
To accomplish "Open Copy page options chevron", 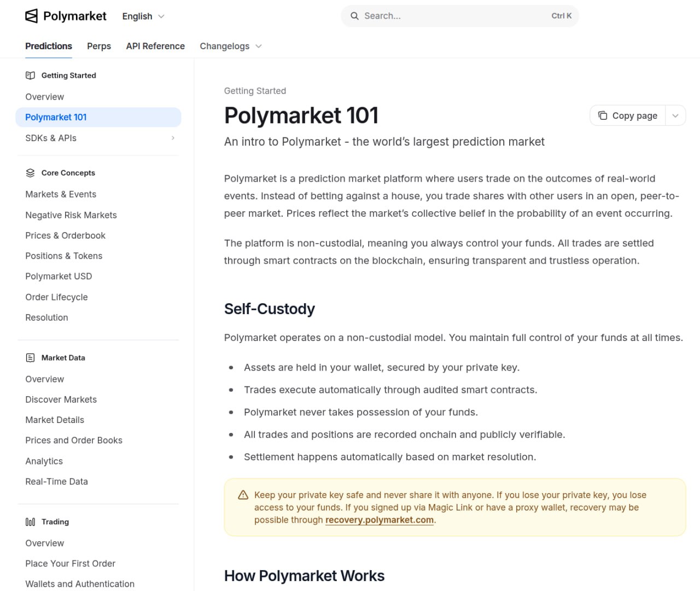I will [675, 115].
